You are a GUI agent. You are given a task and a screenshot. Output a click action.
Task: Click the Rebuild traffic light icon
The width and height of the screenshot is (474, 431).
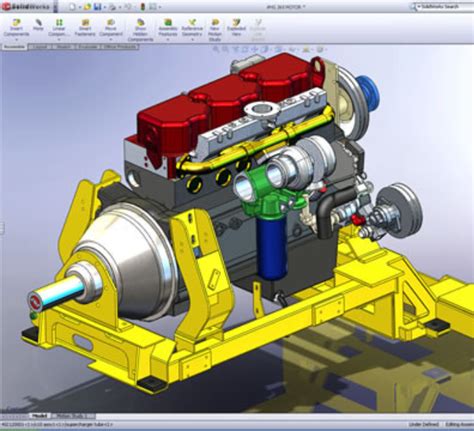[143, 7]
